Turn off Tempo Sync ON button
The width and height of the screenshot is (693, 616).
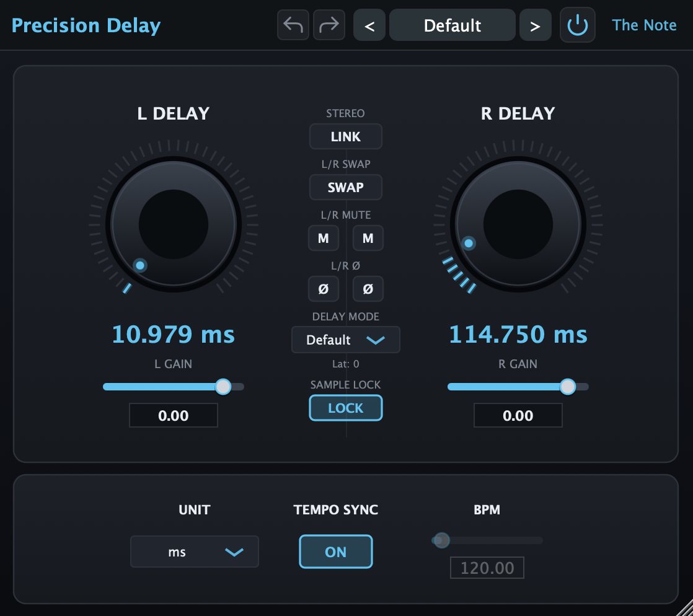click(x=336, y=552)
